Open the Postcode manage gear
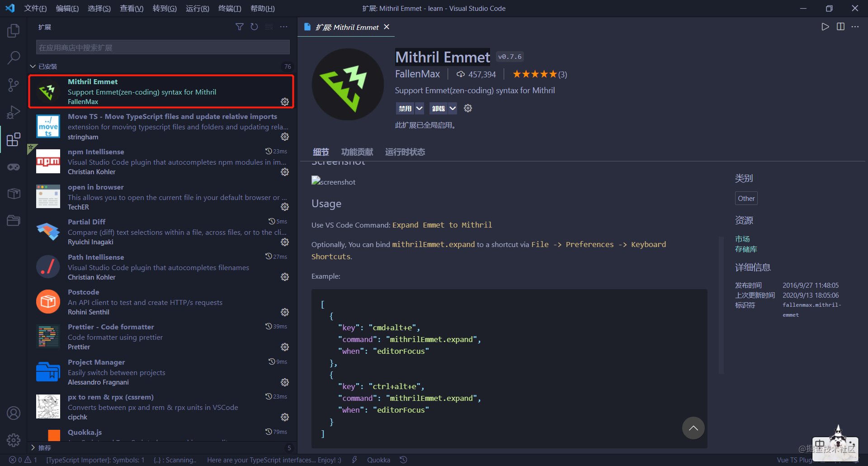 tap(285, 312)
